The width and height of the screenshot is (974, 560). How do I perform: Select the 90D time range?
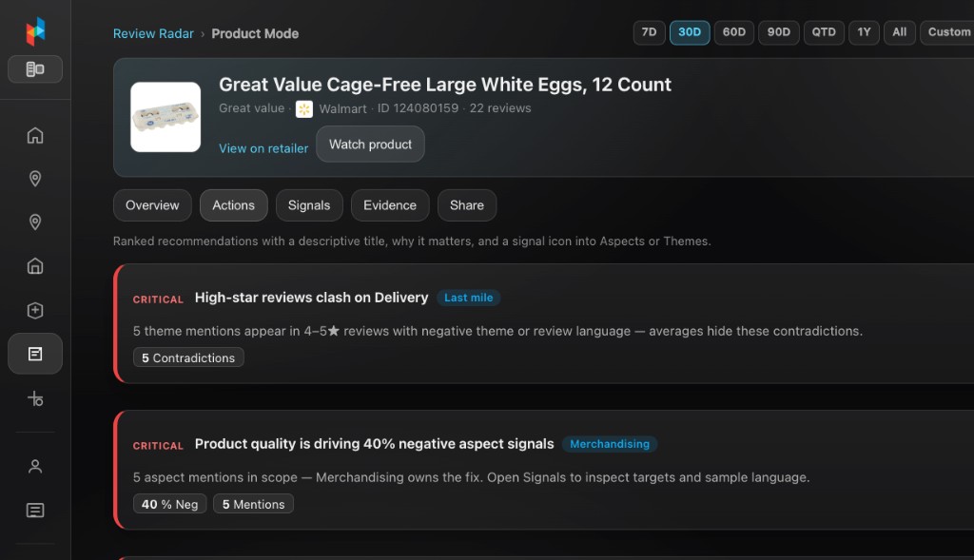[779, 32]
